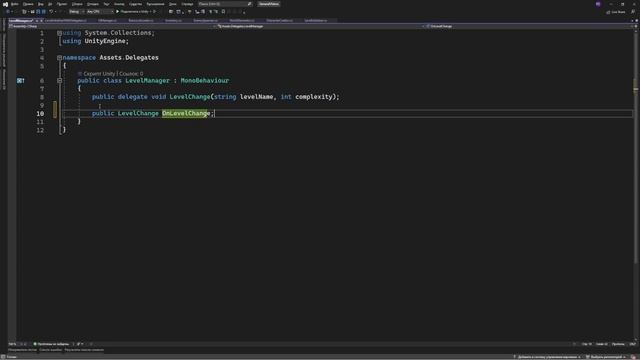Click the OnLevelChange identifier in line 10

[186, 113]
